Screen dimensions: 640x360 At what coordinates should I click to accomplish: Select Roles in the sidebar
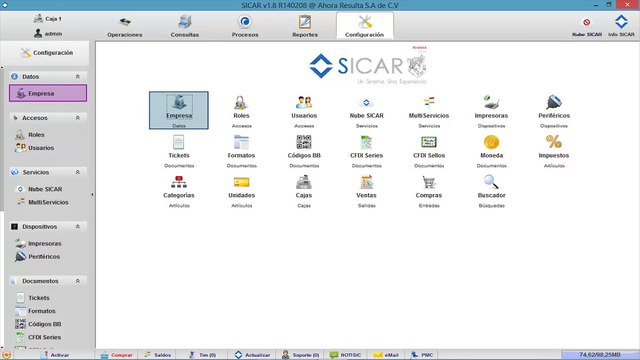30,135
